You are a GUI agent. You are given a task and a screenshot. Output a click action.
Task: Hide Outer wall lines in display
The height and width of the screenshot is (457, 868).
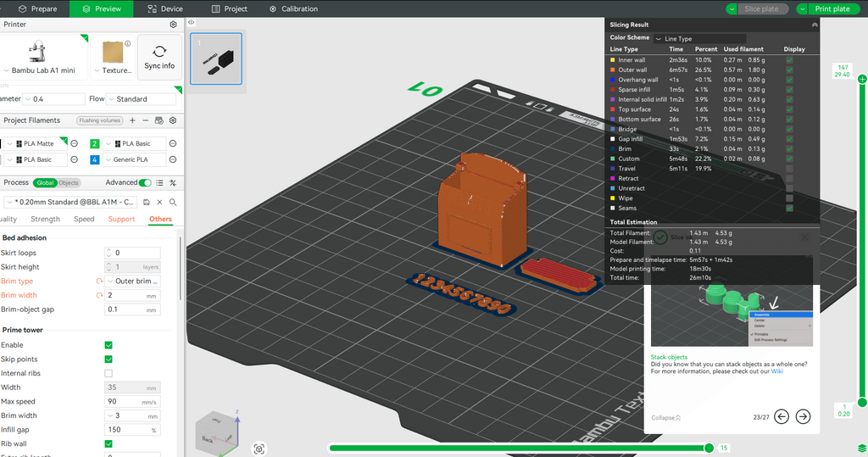pos(789,70)
